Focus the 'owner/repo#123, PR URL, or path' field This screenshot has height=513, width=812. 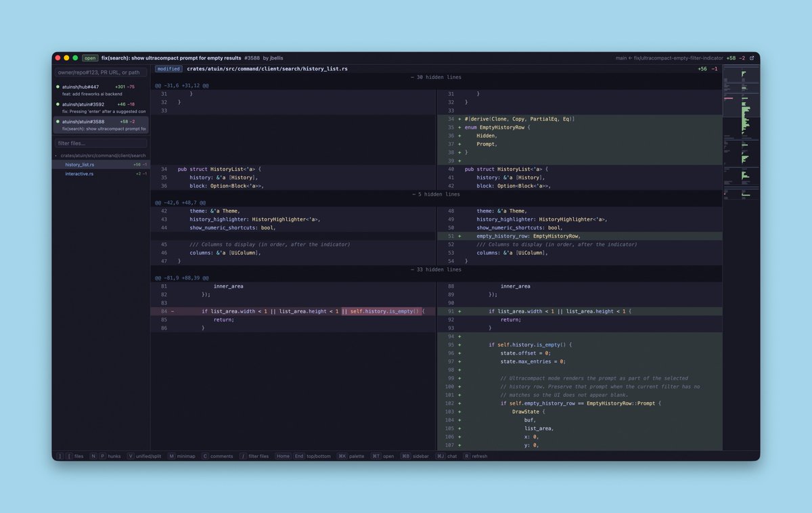(101, 72)
